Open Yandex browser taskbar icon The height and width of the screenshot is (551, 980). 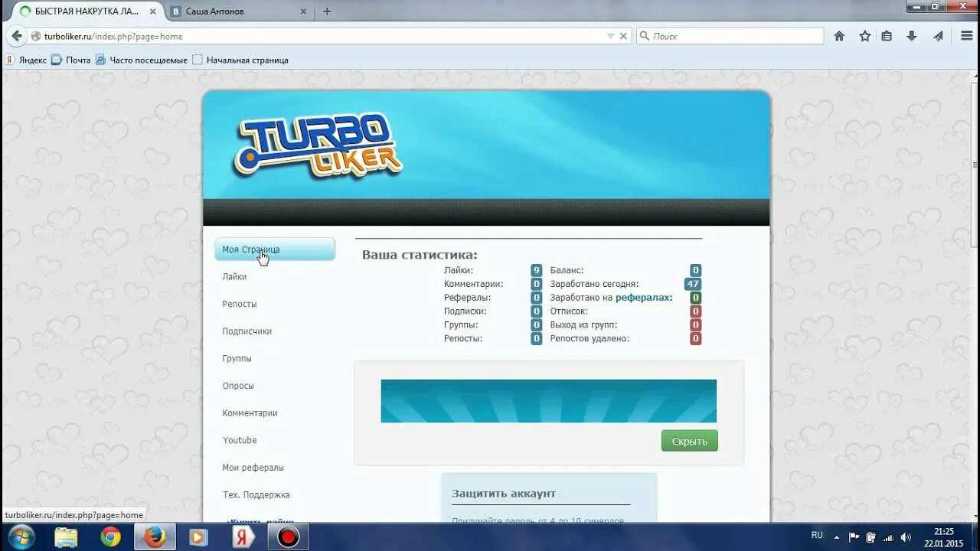coord(243,537)
